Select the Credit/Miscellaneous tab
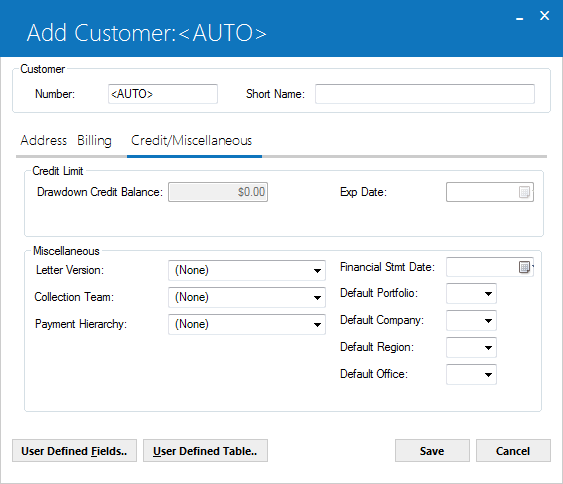This screenshot has height=484, width=563. pos(192,140)
